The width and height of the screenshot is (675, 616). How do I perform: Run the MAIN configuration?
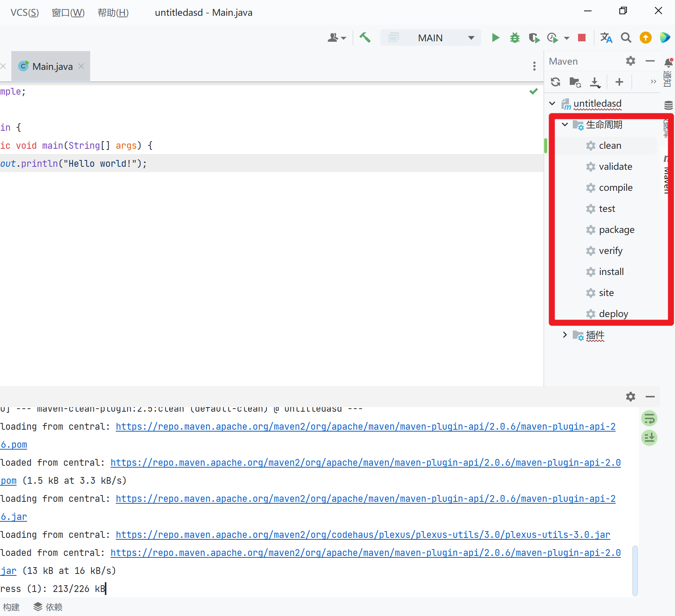(x=495, y=38)
